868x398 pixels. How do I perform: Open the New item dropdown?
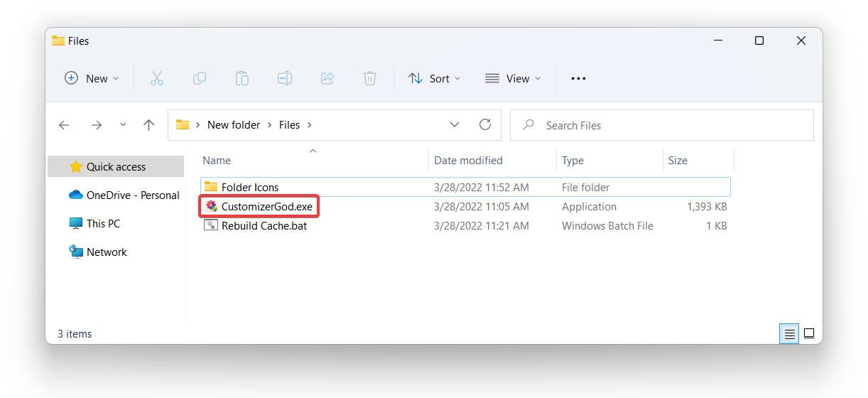[92, 78]
